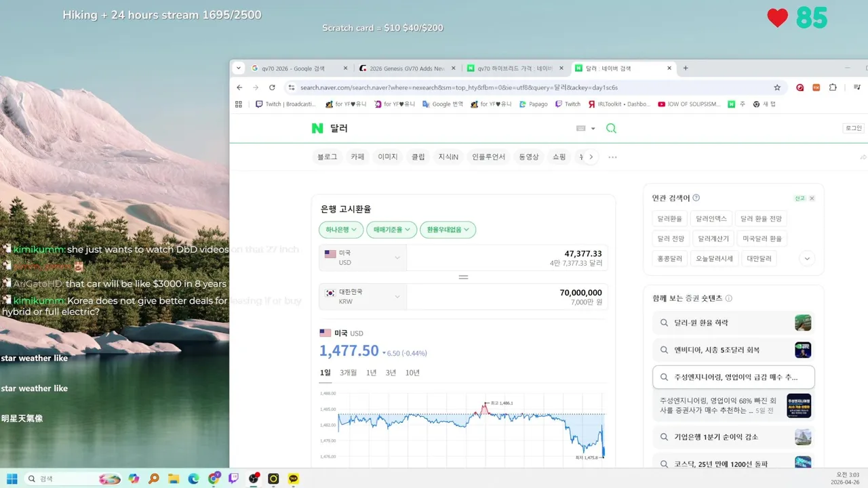Bookmark this page with the star icon
This screenshot has width=868, height=488.
point(777,87)
